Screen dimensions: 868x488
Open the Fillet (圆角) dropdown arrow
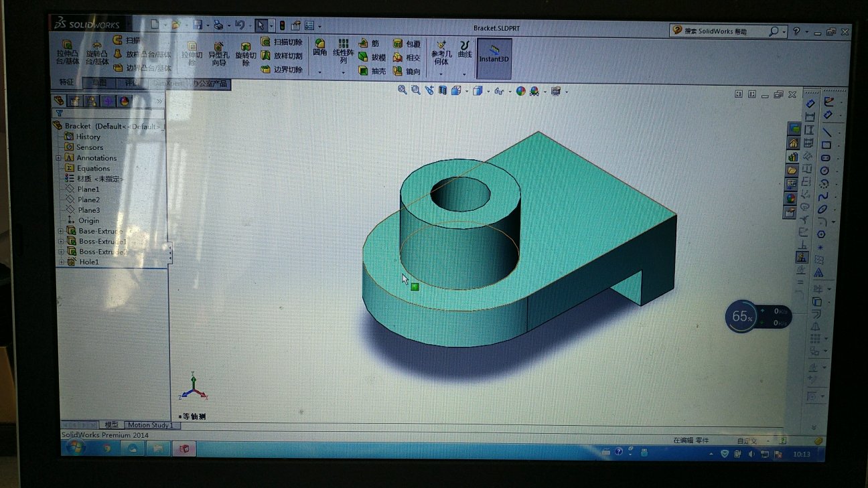click(320, 72)
